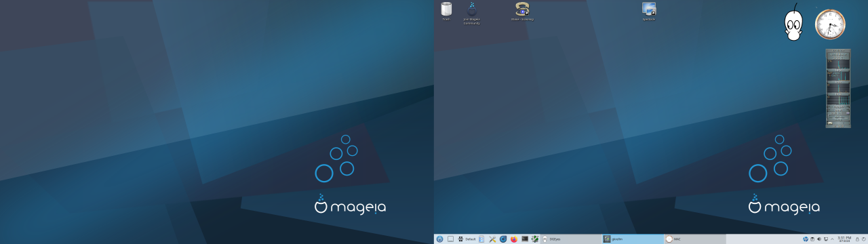868x244 pixels.
Task: Switch to the MAC clock taskbar entry
Action: [694, 239]
